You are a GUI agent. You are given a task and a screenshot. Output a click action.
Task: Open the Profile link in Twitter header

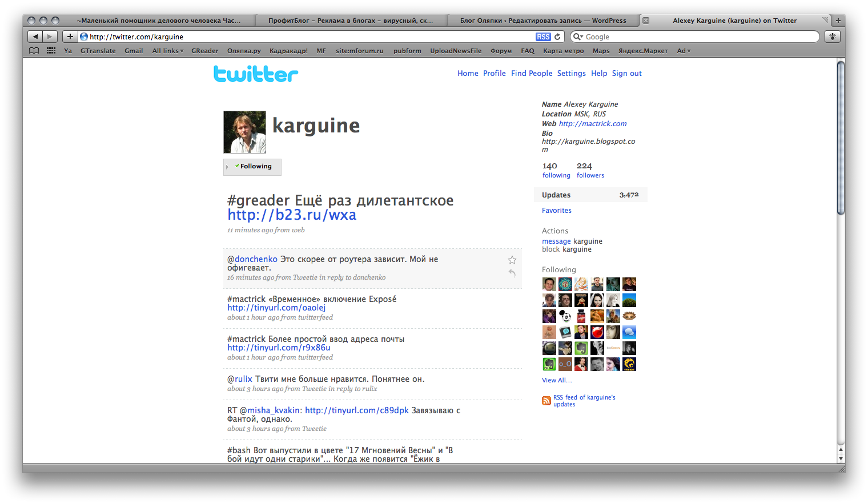click(495, 74)
